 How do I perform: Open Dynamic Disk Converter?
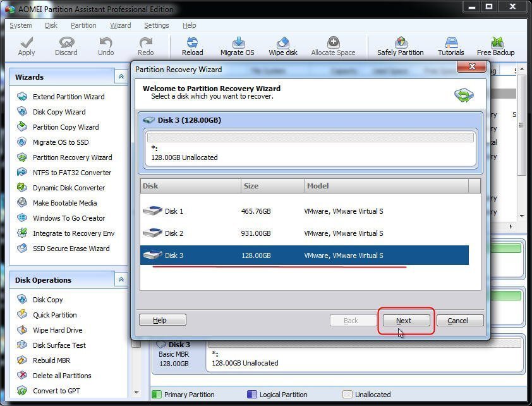point(61,188)
